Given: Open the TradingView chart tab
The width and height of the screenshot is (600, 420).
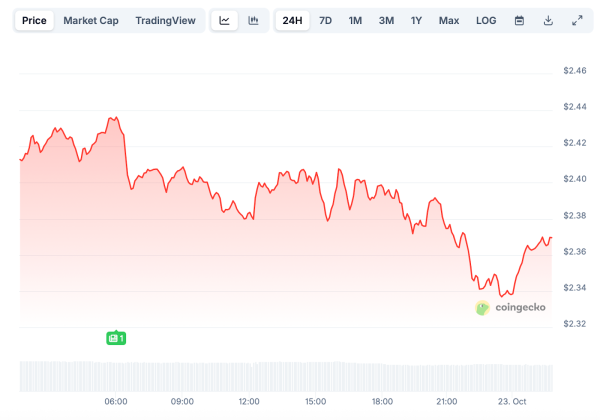Looking at the screenshot, I should tap(165, 20).
